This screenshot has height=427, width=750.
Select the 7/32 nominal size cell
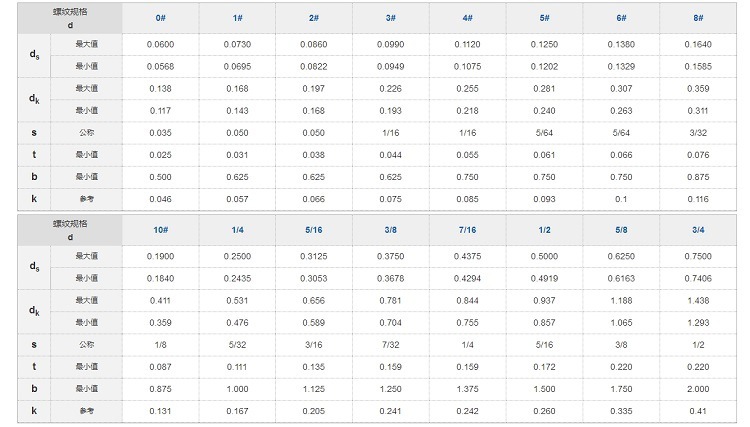pos(391,344)
